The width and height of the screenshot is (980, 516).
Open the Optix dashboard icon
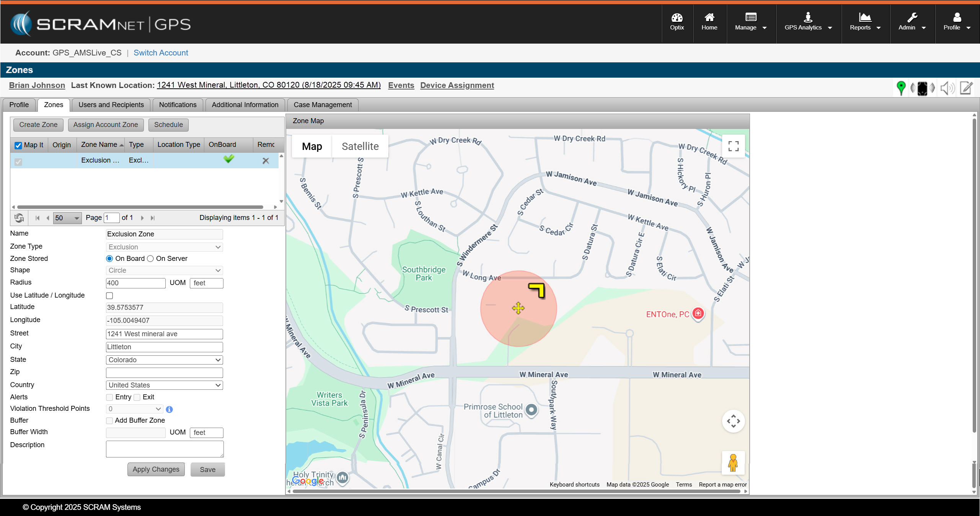[x=677, y=21]
